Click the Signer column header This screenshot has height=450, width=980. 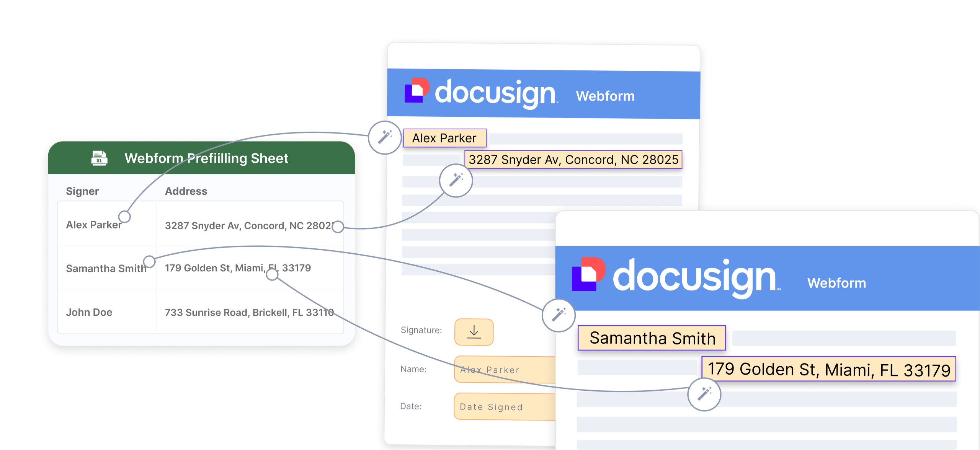click(82, 191)
